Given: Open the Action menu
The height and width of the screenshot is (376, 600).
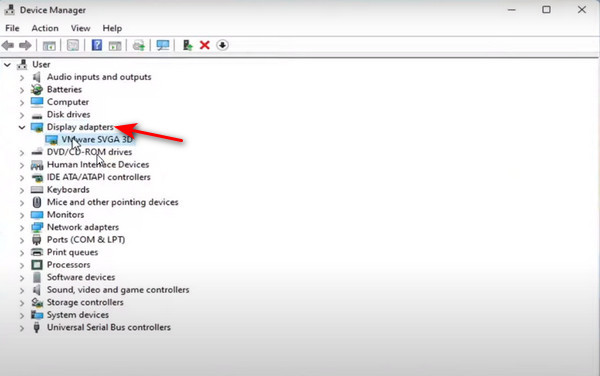Looking at the screenshot, I should click(45, 28).
